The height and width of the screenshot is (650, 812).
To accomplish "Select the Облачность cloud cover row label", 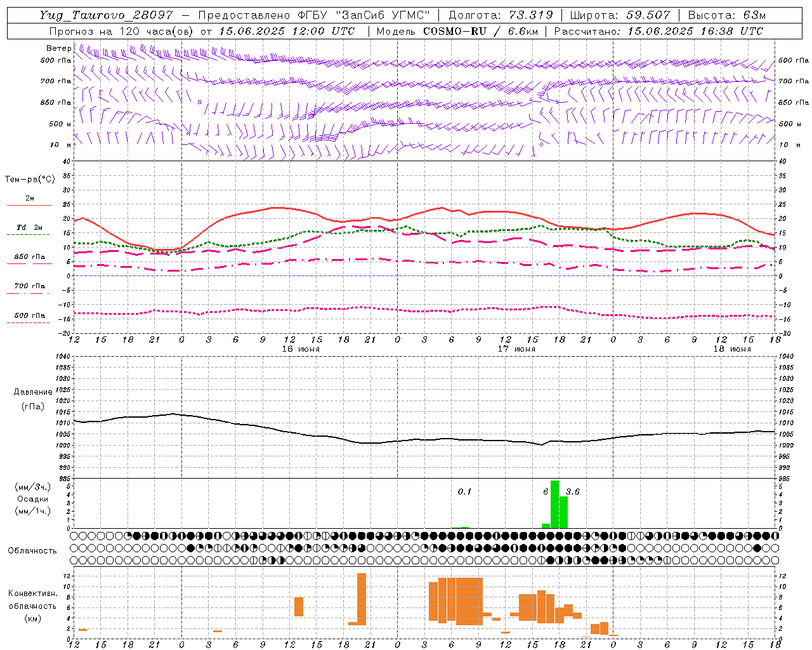I will click(32, 550).
